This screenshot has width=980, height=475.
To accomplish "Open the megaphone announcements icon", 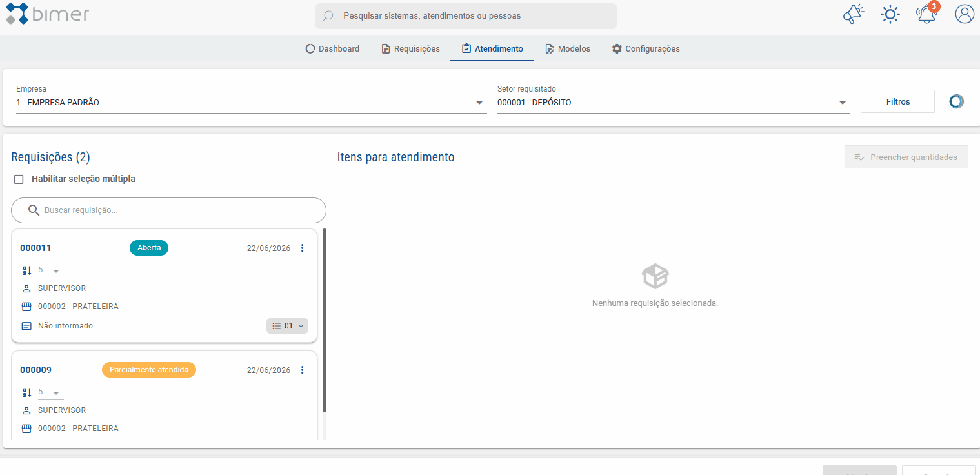I will pos(854,14).
